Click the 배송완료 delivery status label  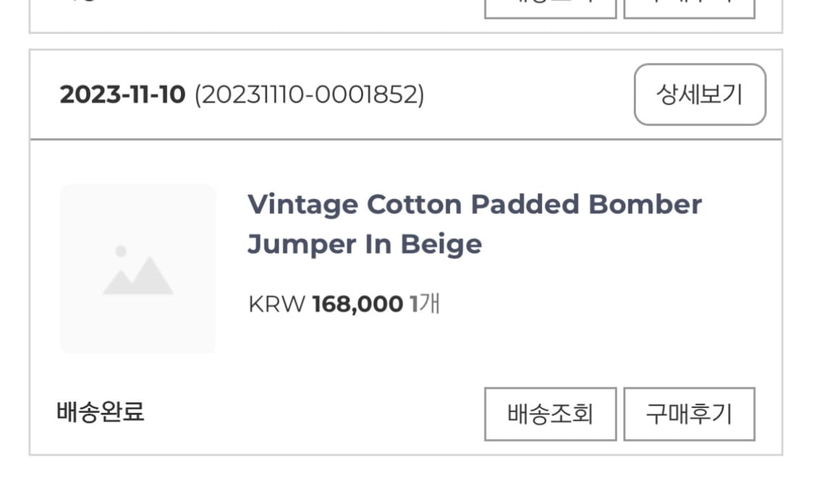pyautogui.click(x=101, y=412)
